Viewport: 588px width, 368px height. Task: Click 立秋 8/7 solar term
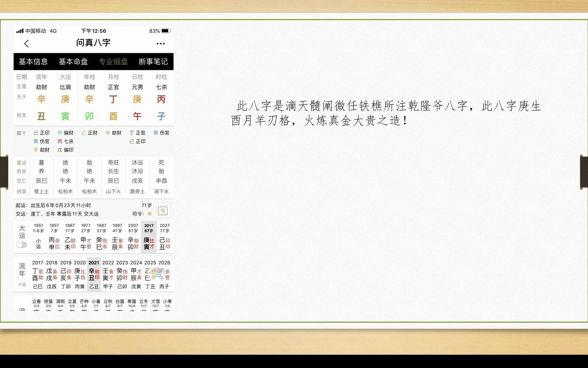(x=108, y=303)
